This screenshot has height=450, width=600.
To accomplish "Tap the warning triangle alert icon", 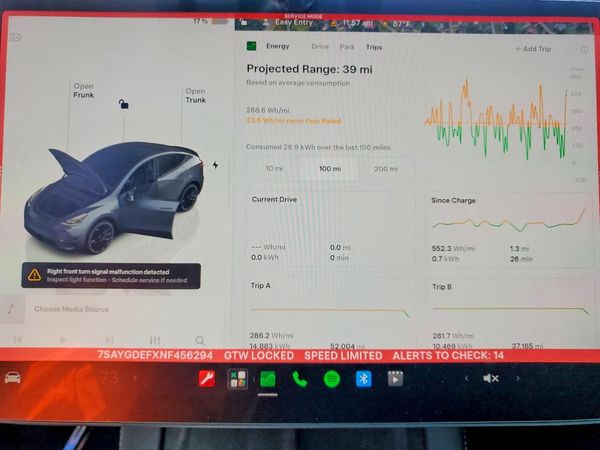I will (x=34, y=275).
